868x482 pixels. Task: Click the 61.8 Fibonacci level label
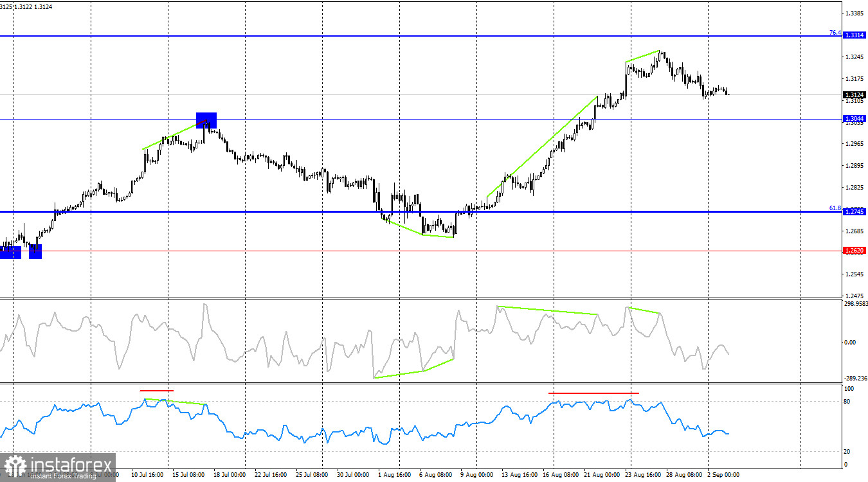(835, 208)
